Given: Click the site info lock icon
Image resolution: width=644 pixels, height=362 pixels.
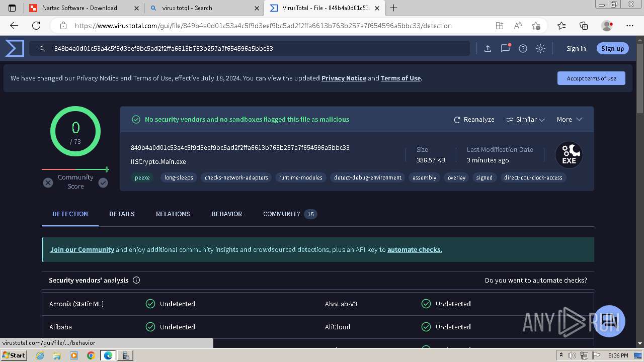Looking at the screenshot, I should [x=63, y=26].
